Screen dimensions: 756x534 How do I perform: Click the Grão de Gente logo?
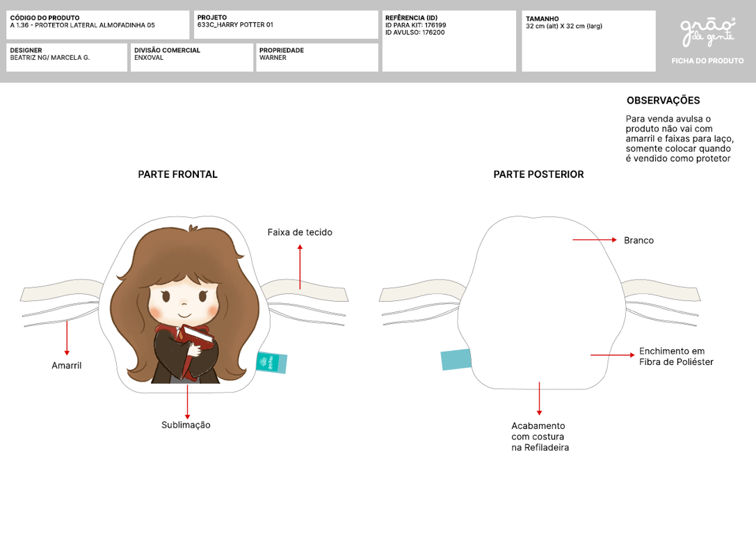point(707,32)
